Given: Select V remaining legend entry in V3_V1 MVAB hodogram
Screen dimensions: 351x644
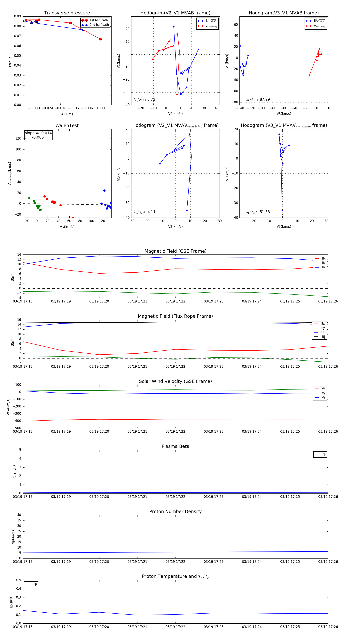Looking at the screenshot, I should 316,26.
